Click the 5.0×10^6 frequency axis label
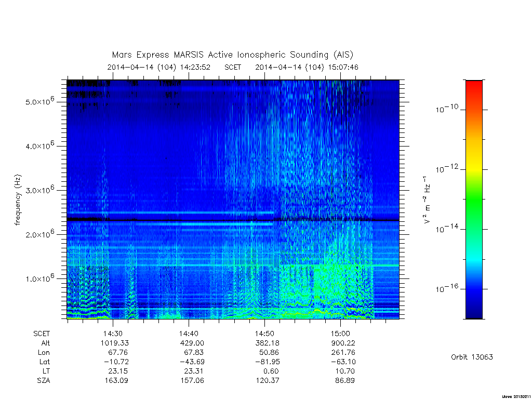Viewport: 532px width, 399px height. [x=39, y=101]
